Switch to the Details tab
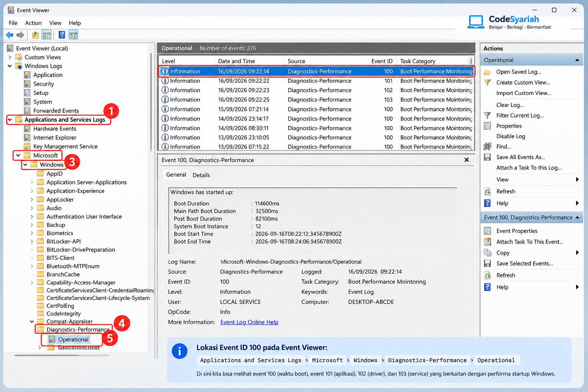Image resolution: width=588 pixels, height=392 pixels. [201, 175]
